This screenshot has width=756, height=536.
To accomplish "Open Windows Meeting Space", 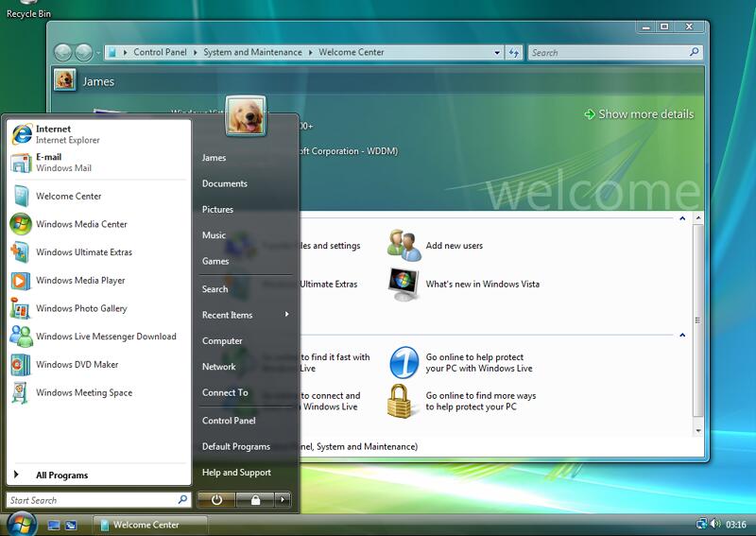I will [x=84, y=392].
